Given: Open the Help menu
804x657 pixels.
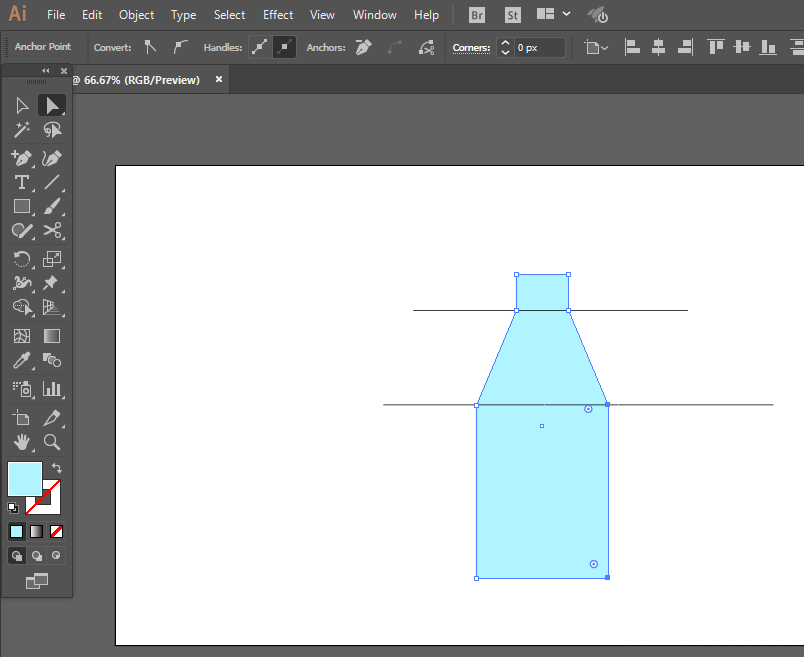Looking at the screenshot, I should click(427, 15).
